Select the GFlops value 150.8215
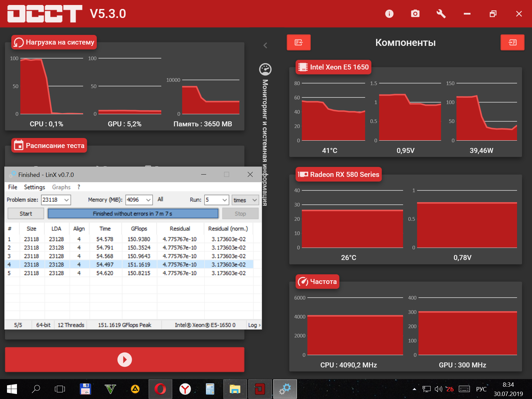 click(139, 273)
